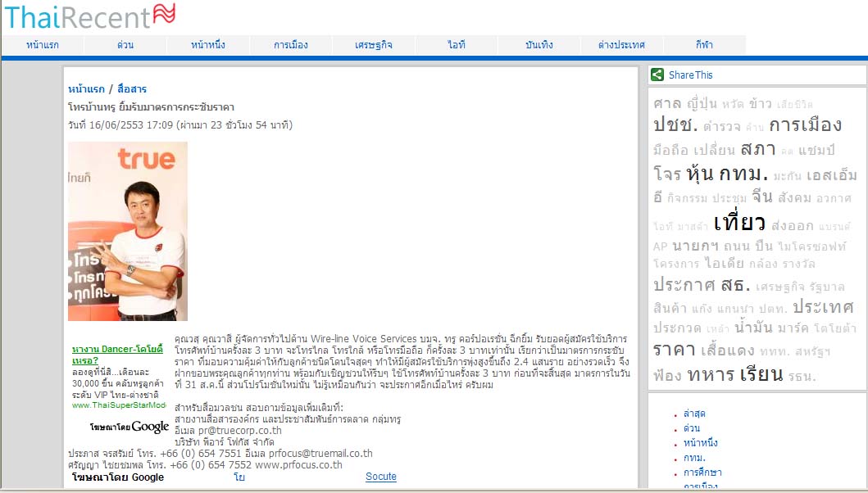Select the มือถือ tag in the tag cloud
This screenshot has width=868, height=493.
point(671,150)
